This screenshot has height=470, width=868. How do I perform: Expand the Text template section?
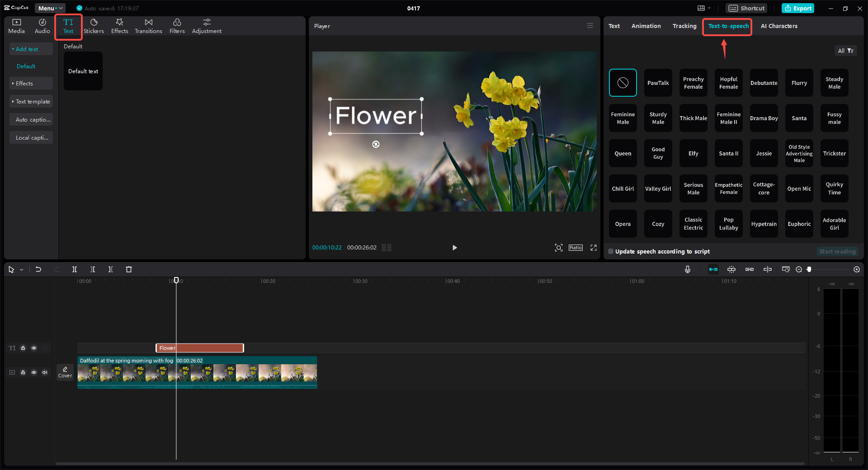tap(32, 102)
